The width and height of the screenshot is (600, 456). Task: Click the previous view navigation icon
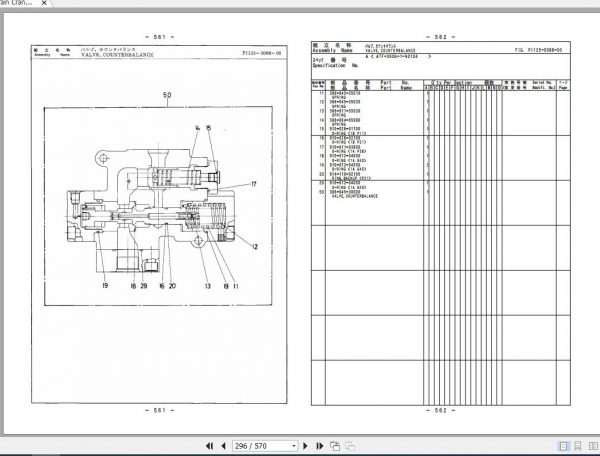click(x=335, y=446)
